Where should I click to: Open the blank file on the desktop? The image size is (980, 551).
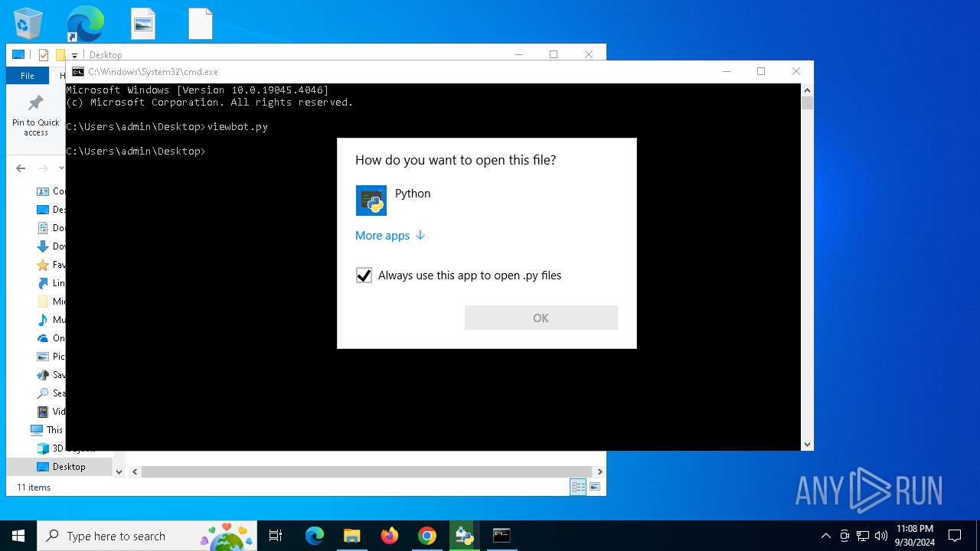[x=200, y=24]
